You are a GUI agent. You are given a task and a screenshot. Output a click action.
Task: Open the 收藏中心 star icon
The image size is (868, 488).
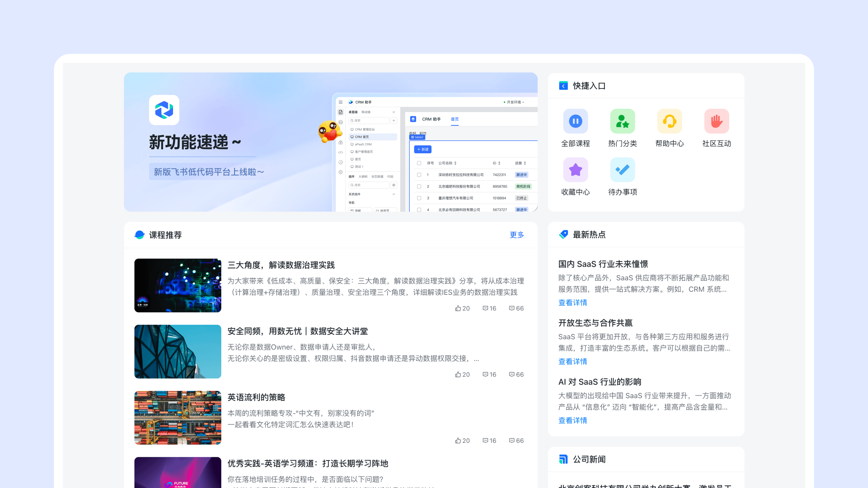pos(576,170)
